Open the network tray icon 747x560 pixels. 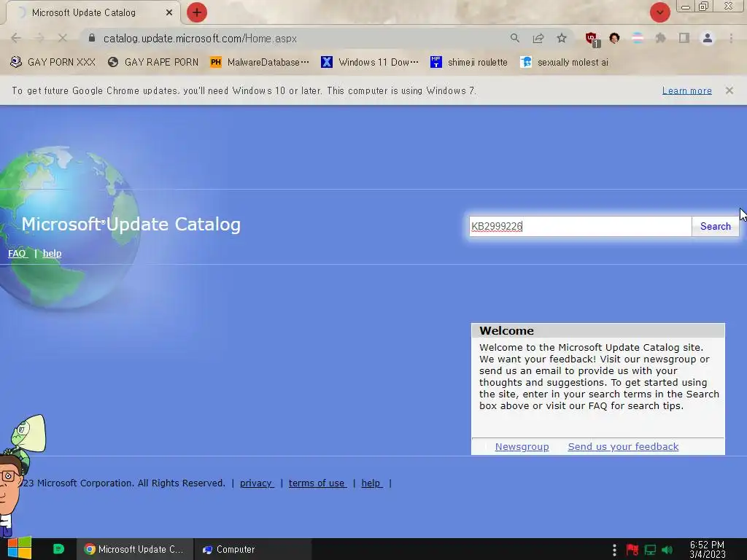coord(650,550)
